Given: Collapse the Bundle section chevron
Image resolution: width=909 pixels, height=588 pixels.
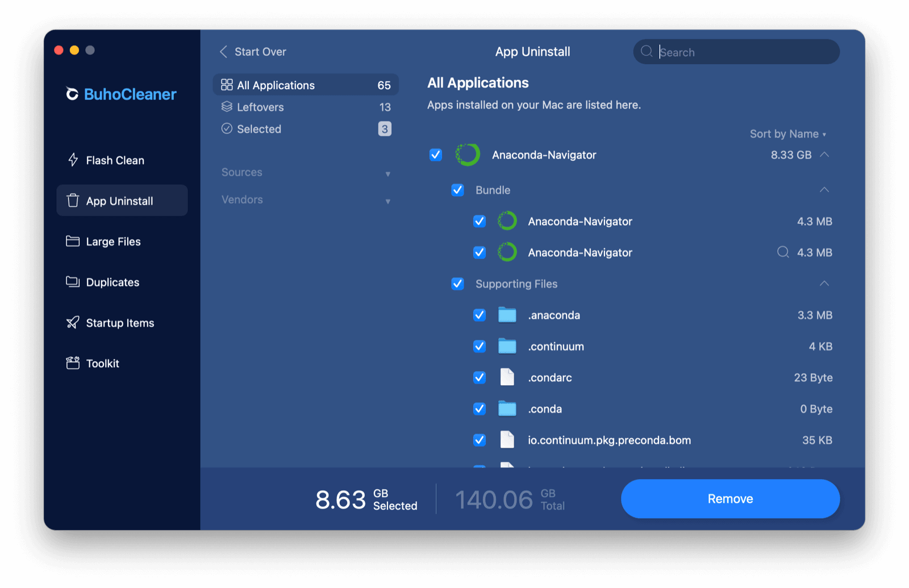Looking at the screenshot, I should (824, 190).
